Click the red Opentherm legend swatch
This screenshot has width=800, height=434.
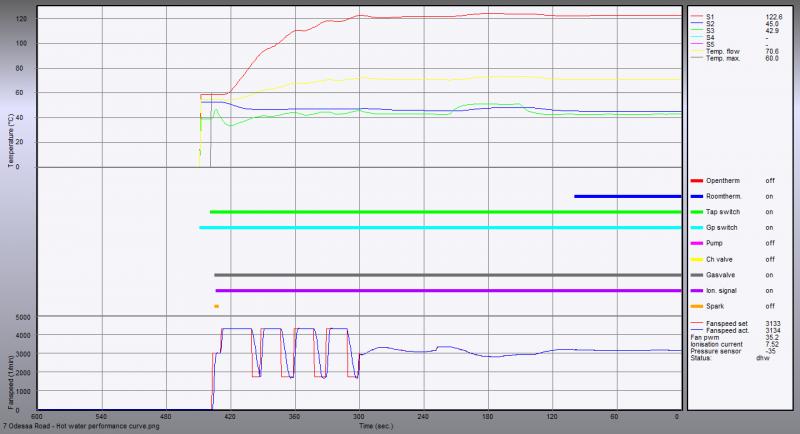coord(696,181)
